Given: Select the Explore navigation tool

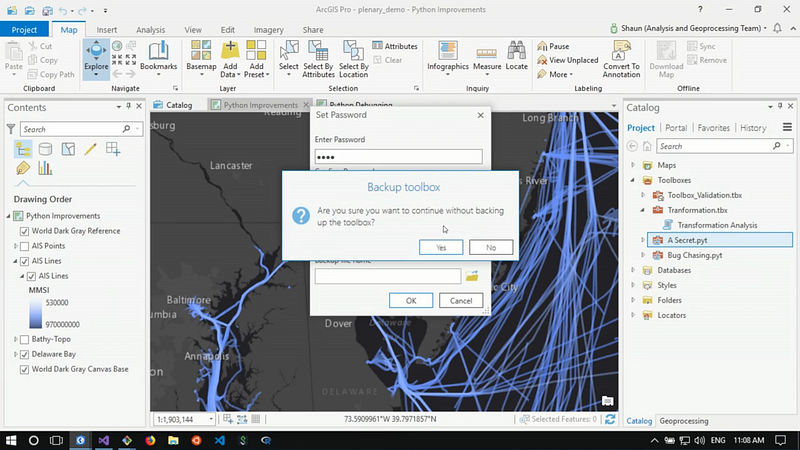Looking at the screenshot, I should coord(96,59).
